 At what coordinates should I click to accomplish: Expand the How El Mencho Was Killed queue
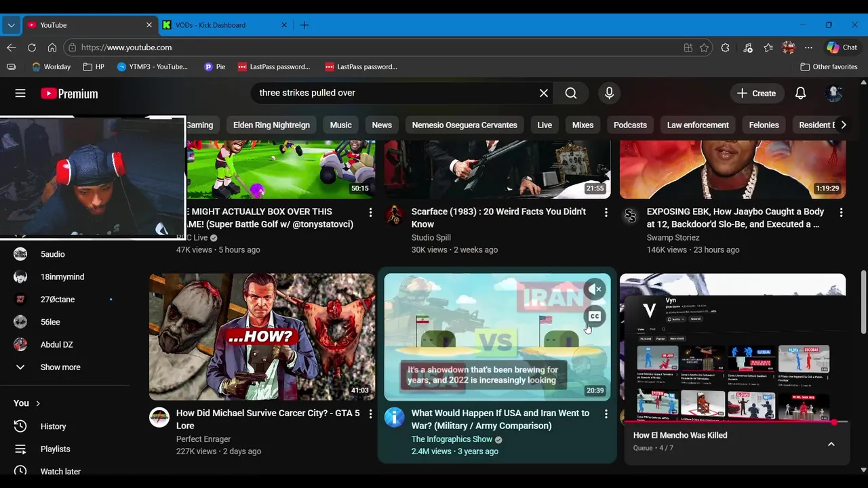[831, 444]
